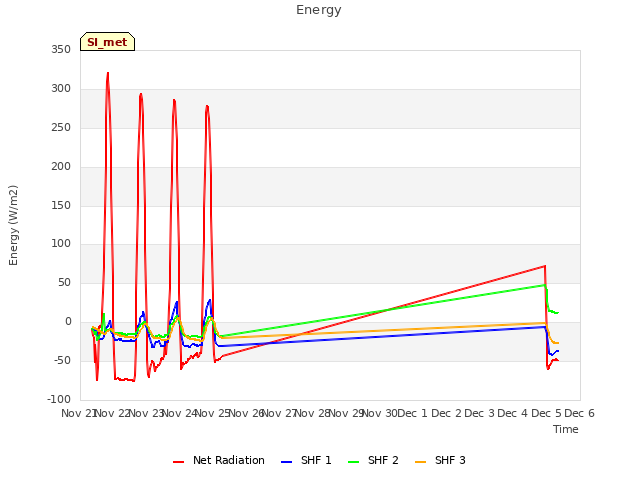Screen dimensions: 640x480
Task: Click the highest Net Radiation peak near 320
Action: (108, 73)
